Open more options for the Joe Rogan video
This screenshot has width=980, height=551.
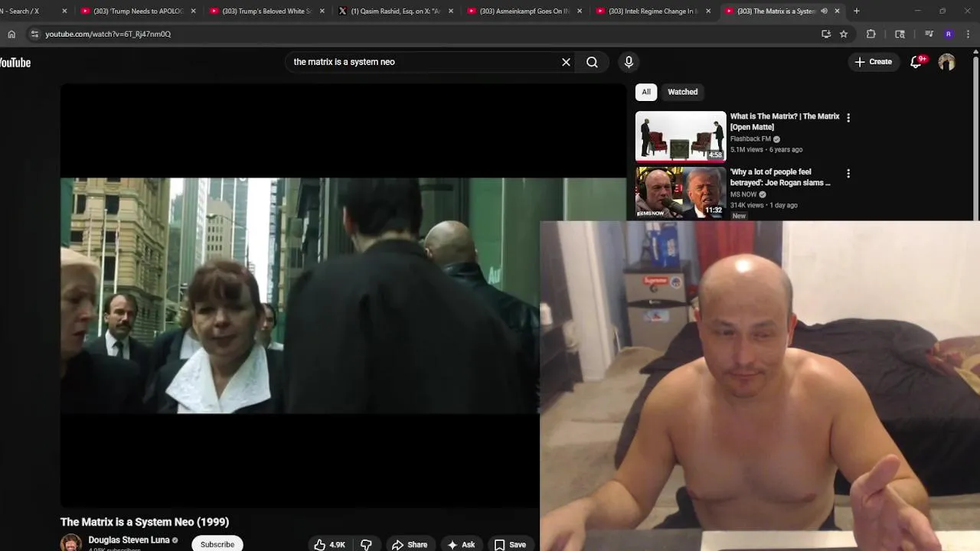(848, 174)
